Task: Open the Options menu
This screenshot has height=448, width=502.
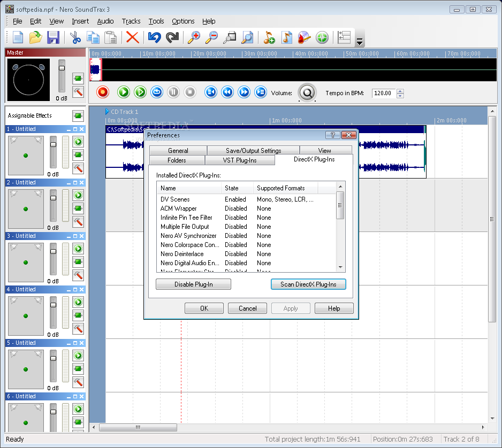Action: (x=183, y=21)
